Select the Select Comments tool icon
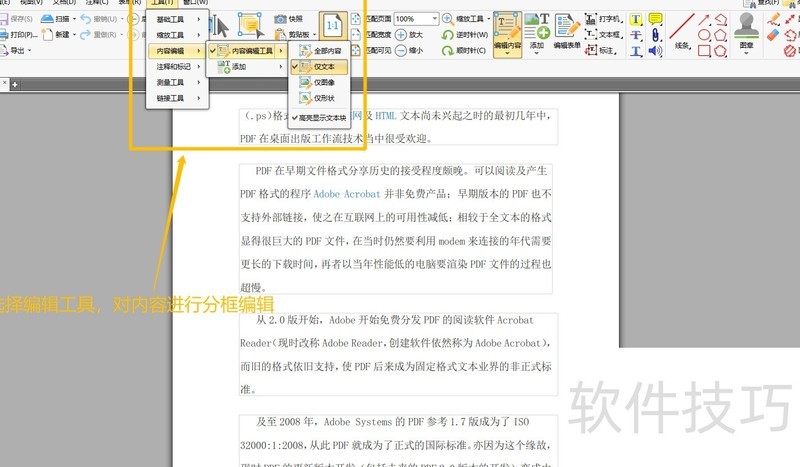 (x=250, y=25)
